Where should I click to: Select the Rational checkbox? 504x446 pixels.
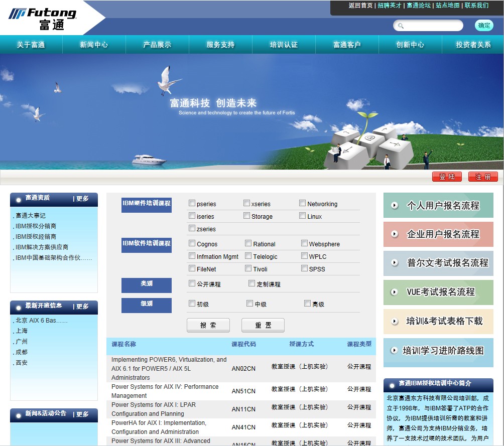(x=248, y=243)
